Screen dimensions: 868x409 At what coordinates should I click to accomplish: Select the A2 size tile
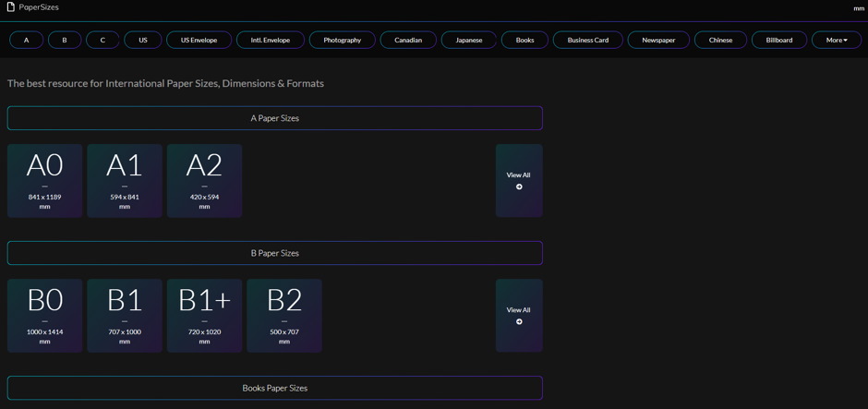point(204,181)
